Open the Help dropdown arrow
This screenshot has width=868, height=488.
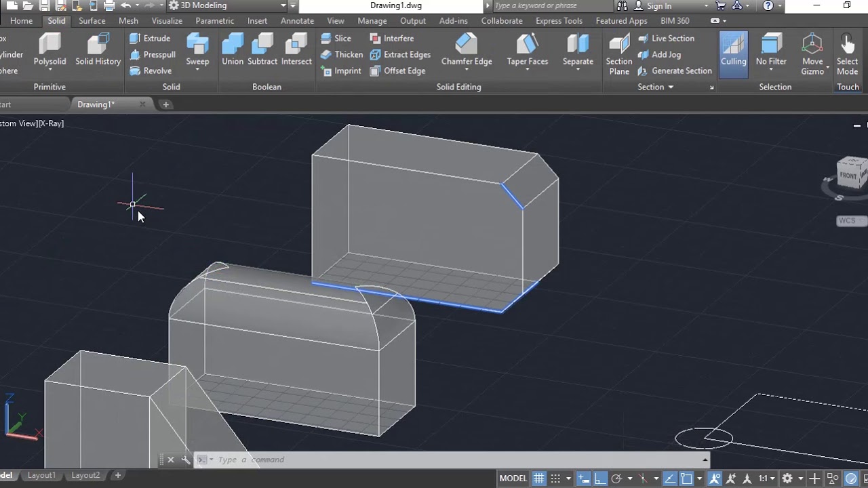(x=780, y=6)
